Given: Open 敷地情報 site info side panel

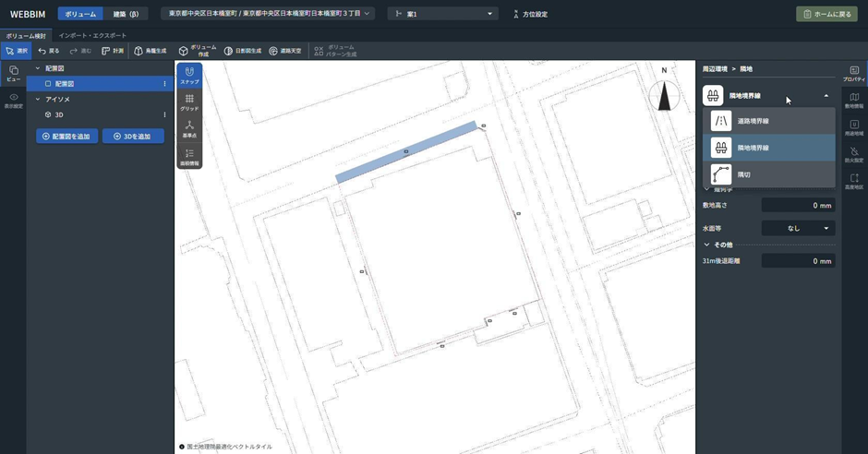Looking at the screenshot, I should pos(854,100).
